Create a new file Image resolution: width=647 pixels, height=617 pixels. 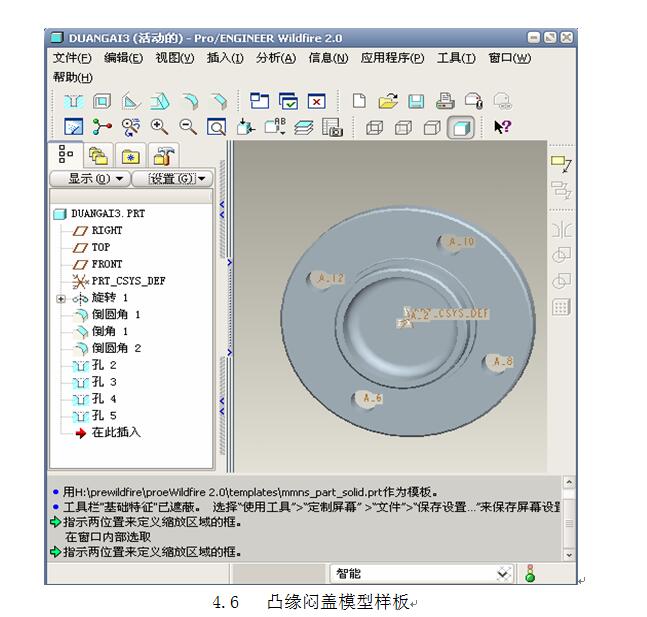(359, 101)
